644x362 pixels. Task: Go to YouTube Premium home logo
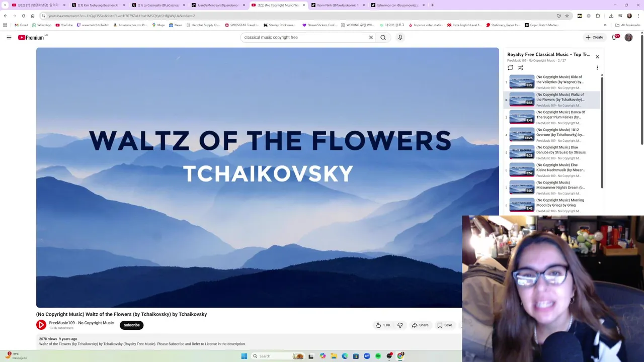click(31, 37)
